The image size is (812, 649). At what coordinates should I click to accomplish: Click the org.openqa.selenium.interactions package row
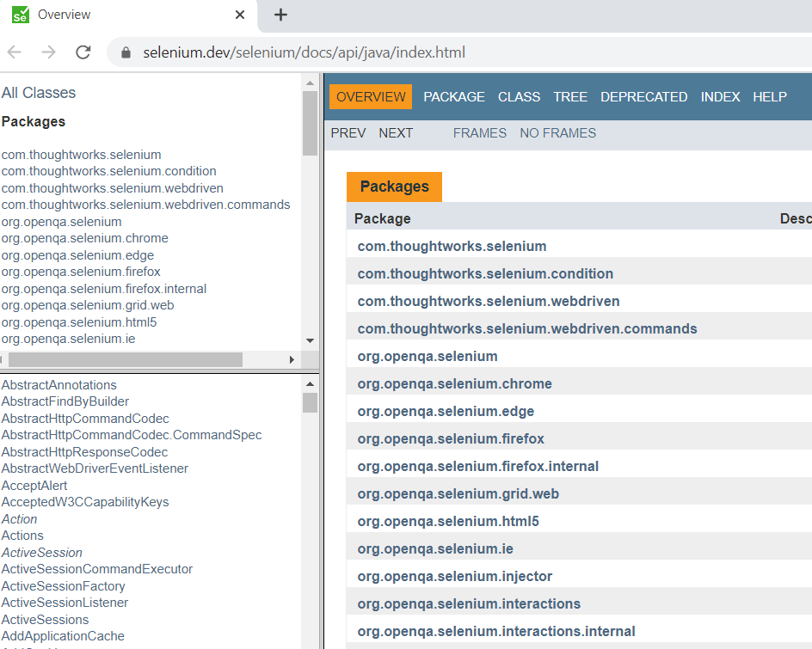469,603
